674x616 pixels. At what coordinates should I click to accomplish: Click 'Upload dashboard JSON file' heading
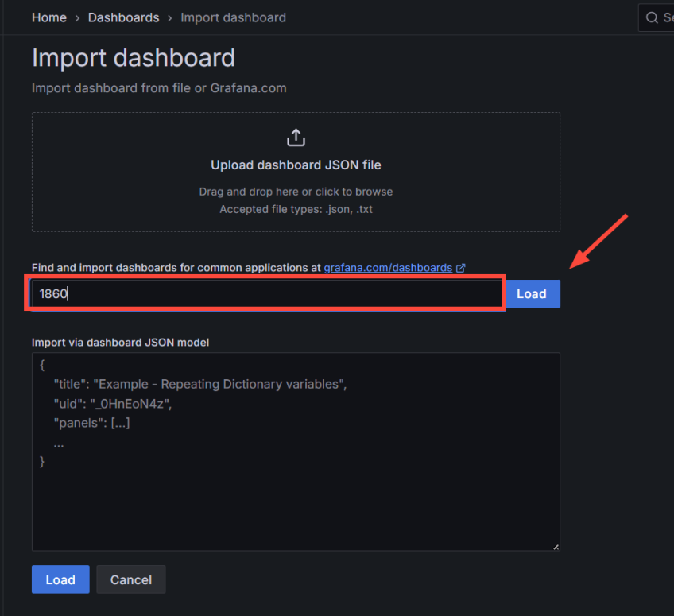pyautogui.click(x=296, y=165)
